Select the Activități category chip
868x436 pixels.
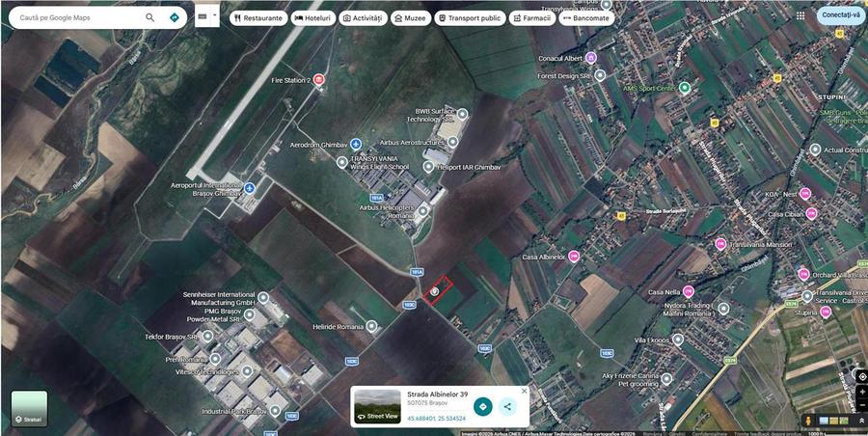point(364,18)
